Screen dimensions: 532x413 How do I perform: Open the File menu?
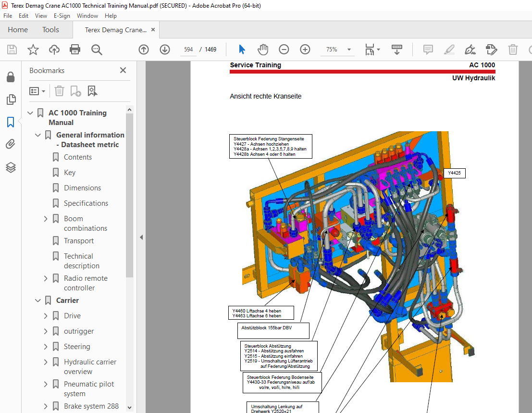click(8, 15)
